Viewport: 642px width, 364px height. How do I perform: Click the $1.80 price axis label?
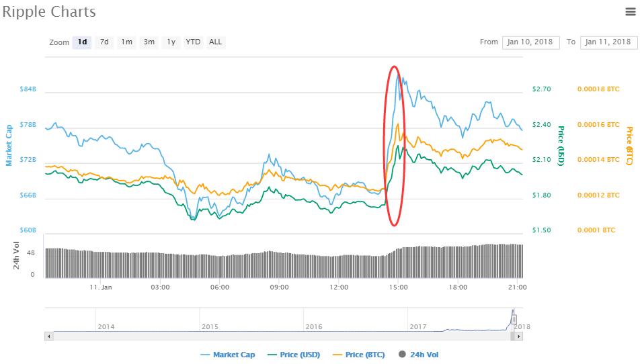click(541, 195)
